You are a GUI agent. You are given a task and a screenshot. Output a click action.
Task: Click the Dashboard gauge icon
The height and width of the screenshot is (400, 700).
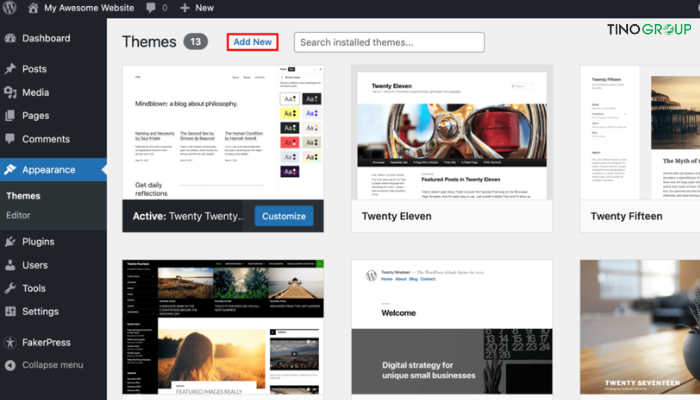point(10,38)
